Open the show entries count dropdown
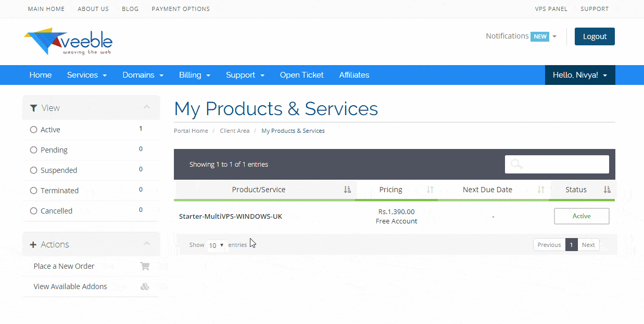 click(x=216, y=245)
